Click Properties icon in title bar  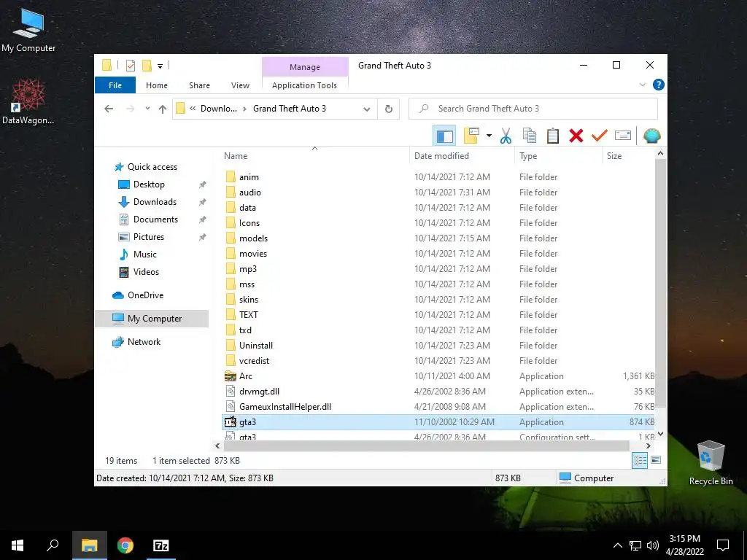tap(131, 66)
